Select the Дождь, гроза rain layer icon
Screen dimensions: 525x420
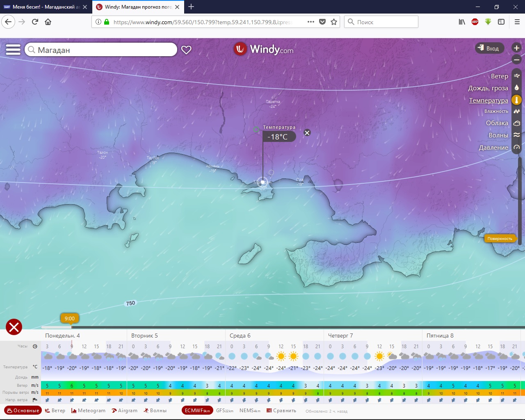516,88
